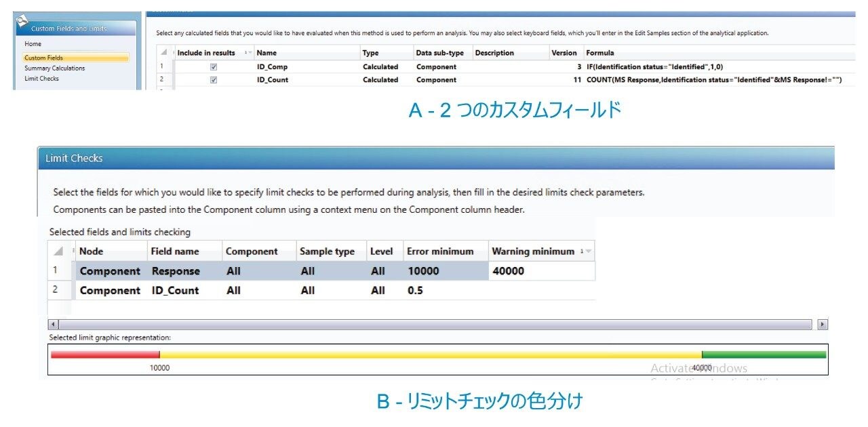Click the yellow warning segment of limit graphic
This screenshot has width=868, height=427.
[431, 354]
